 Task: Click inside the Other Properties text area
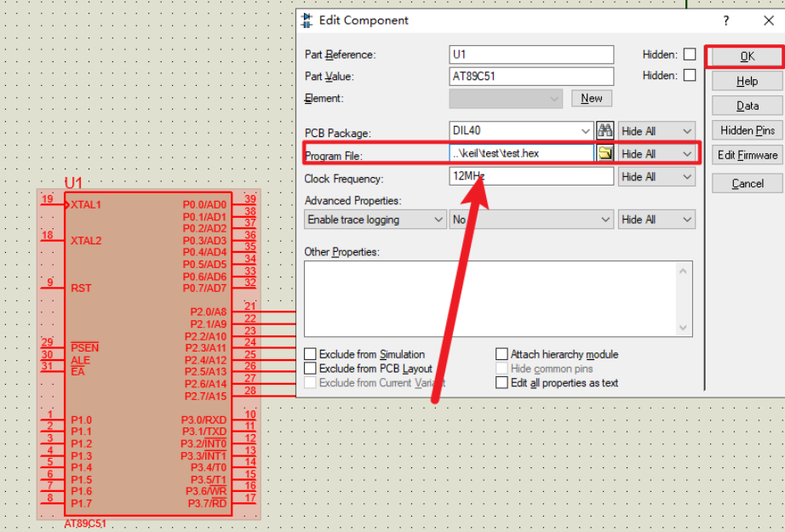coord(489,299)
